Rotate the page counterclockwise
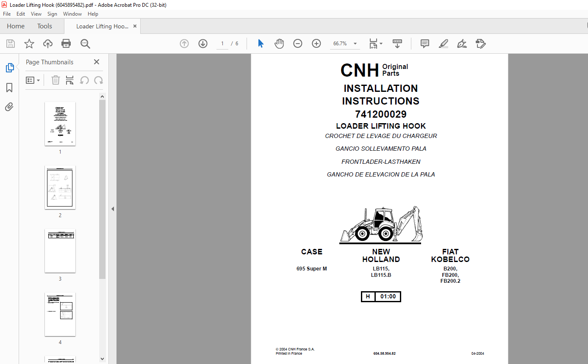This screenshot has width=588, height=364. [x=84, y=80]
